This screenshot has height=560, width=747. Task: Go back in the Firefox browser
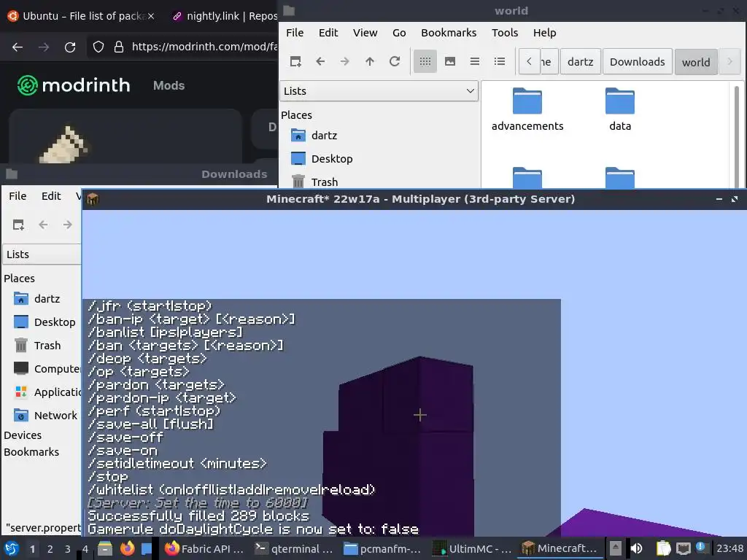point(18,47)
